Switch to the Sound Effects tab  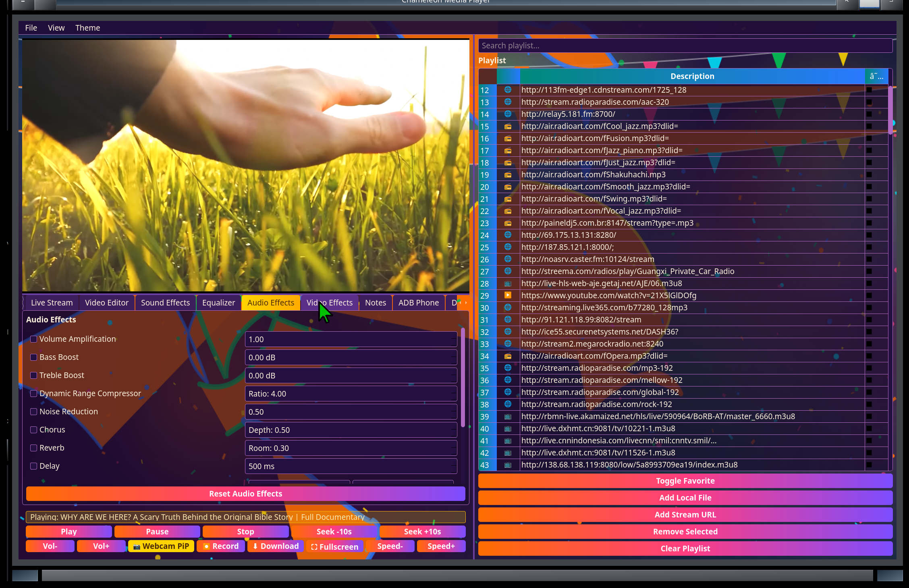(x=165, y=303)
